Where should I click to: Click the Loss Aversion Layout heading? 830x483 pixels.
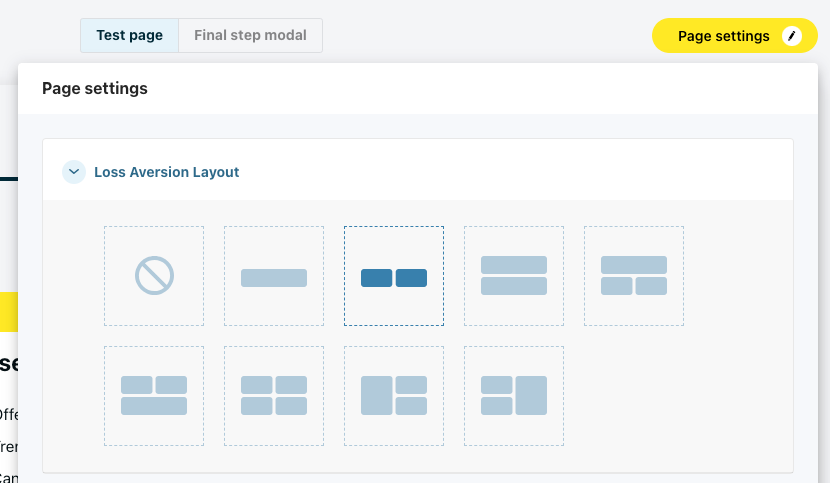(167, 172)
